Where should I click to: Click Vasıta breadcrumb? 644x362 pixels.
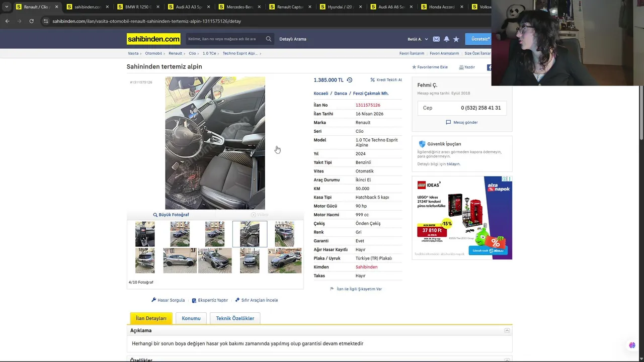133,53
